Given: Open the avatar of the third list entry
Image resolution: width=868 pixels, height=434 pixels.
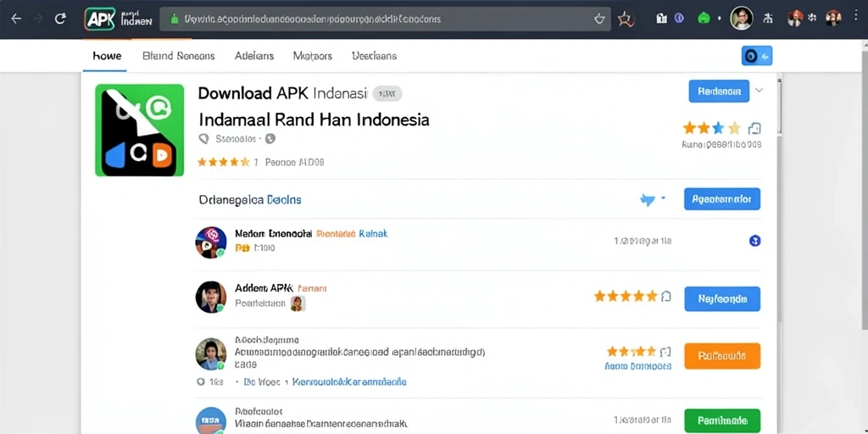Looking at the screenshot, I should pyautogui.click(x=211, y=354).
